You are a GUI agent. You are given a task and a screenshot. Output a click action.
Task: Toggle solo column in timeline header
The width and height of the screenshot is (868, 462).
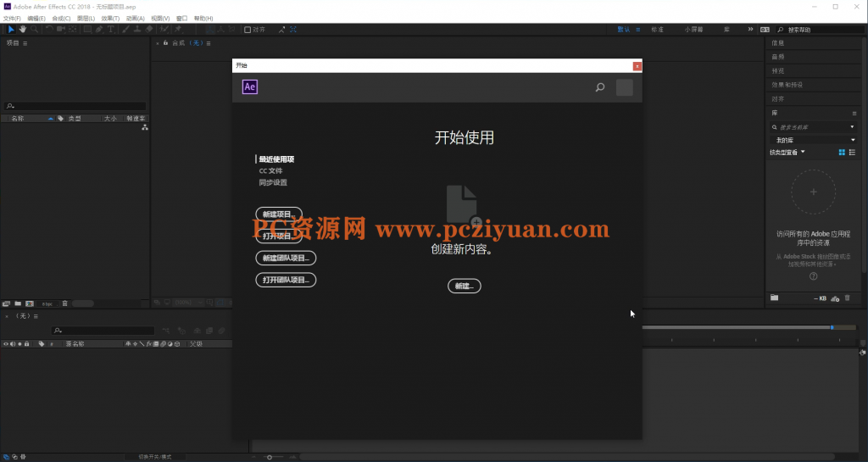tap(19, 343)
